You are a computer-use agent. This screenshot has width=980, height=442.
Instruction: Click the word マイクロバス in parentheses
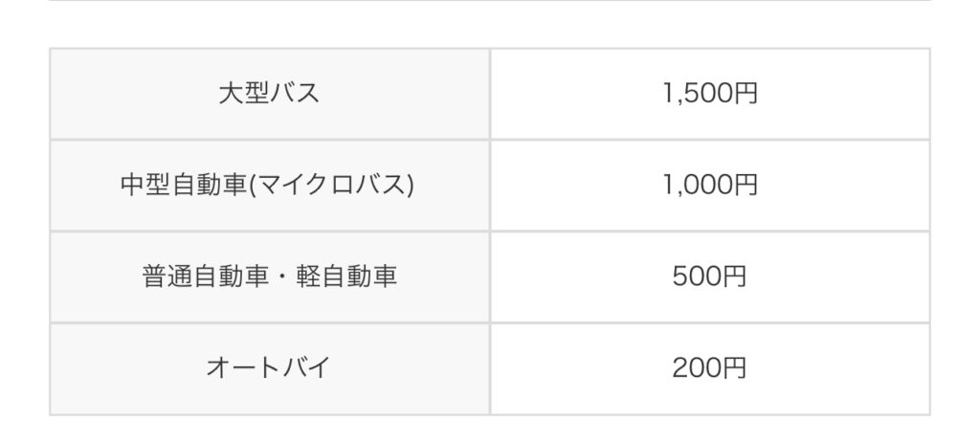[330, 185]
